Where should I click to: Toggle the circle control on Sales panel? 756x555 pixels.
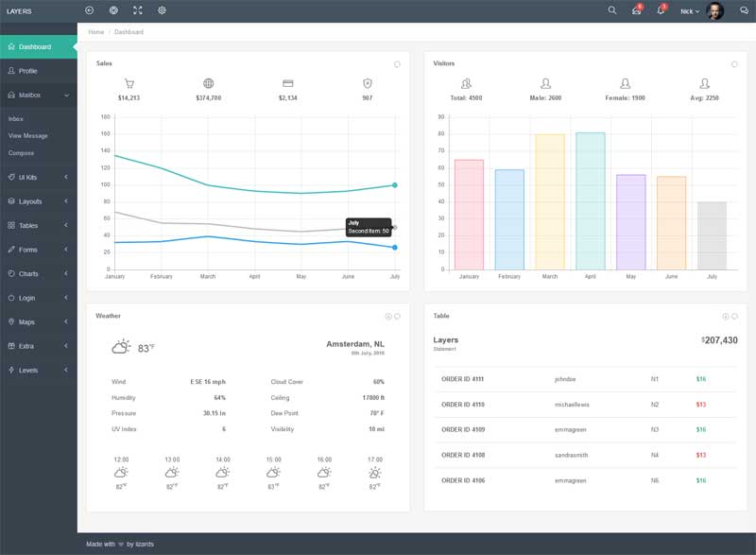(x=397, y=64)
